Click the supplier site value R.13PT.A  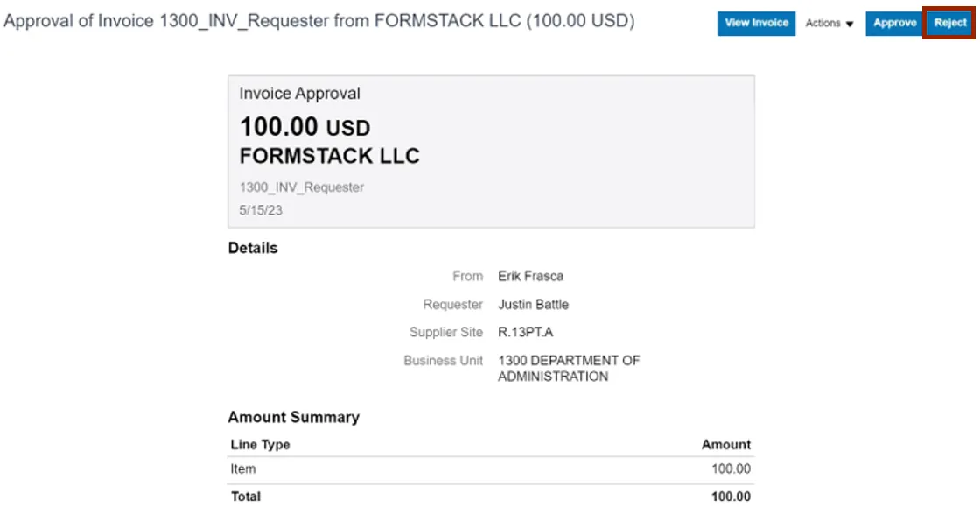(525, 333)
